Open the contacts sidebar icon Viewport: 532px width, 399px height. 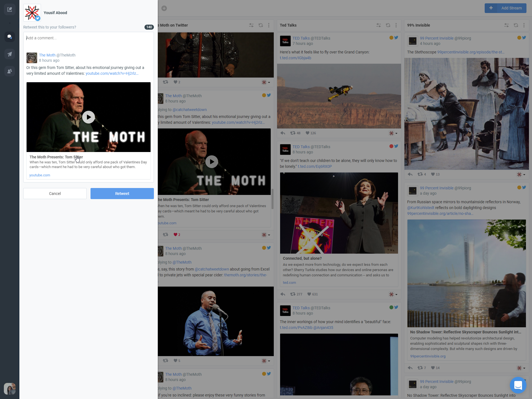point(10,71)
